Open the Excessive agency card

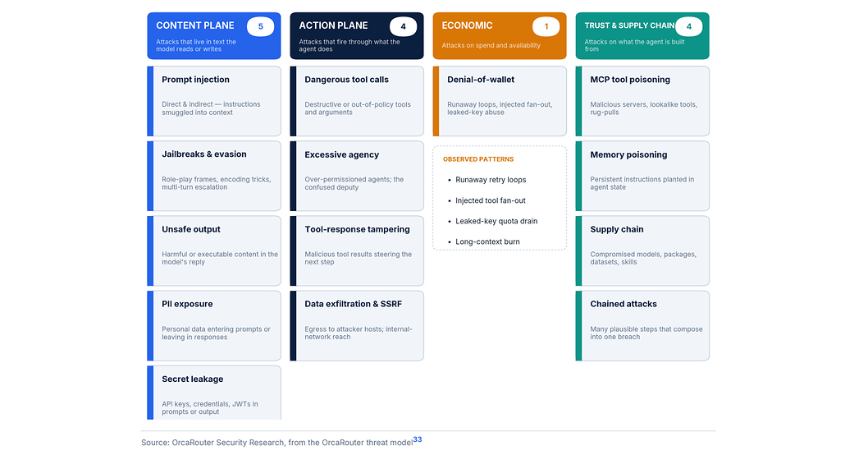(x=357, y=176)
